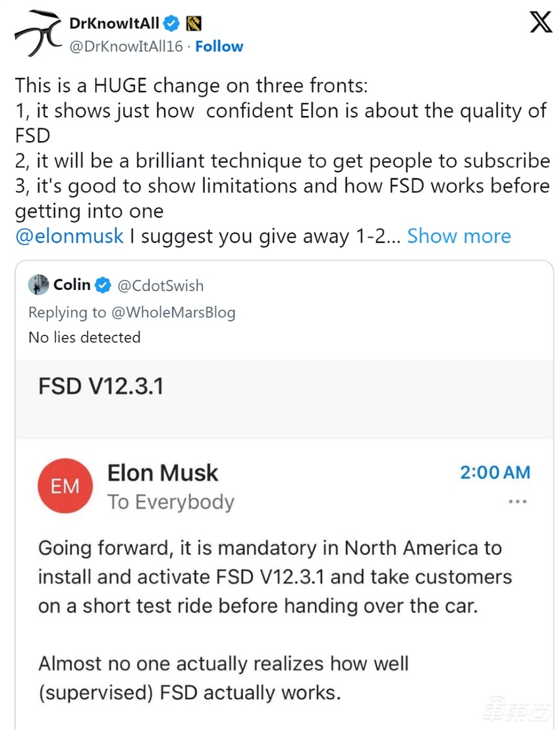
Task: Click Colin's blue verified checkmark
Action: click(103, 285)
